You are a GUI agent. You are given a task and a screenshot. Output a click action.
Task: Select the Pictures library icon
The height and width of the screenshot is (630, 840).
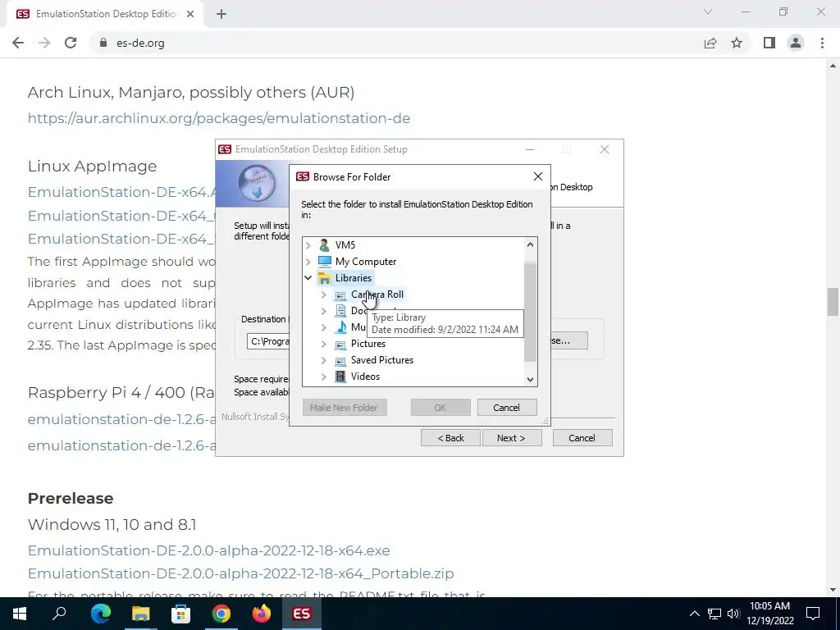click(340, 345)
